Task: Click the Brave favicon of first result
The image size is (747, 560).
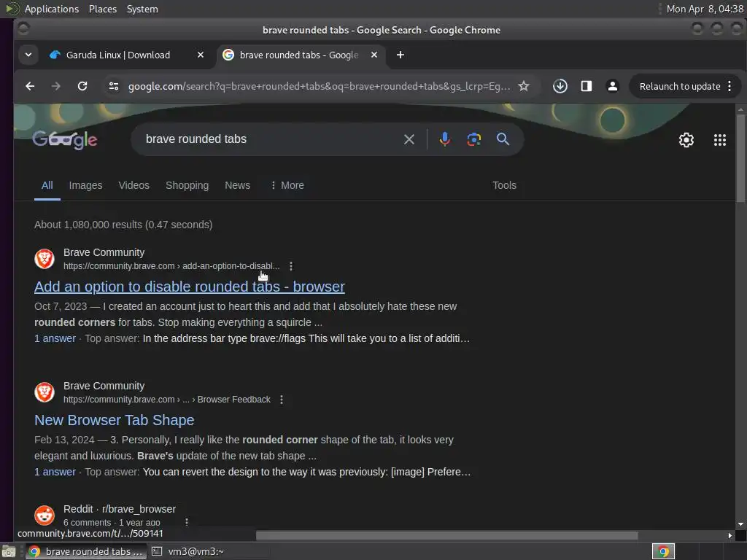Action: point(44,259)
